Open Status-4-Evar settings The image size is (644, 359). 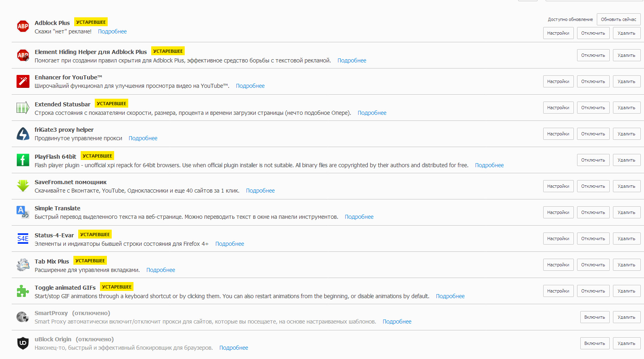coord(558,239)
